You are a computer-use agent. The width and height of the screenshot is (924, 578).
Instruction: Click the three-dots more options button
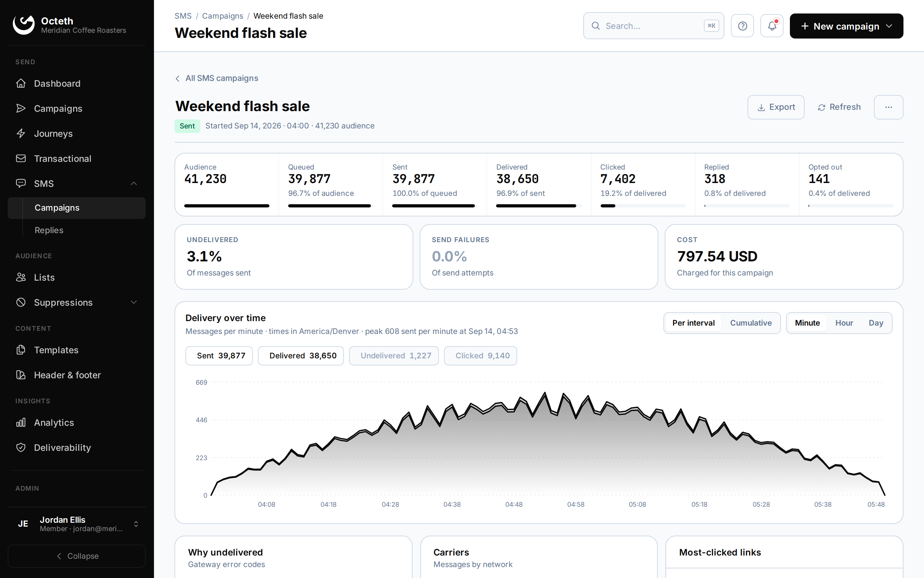pos(888,107)
